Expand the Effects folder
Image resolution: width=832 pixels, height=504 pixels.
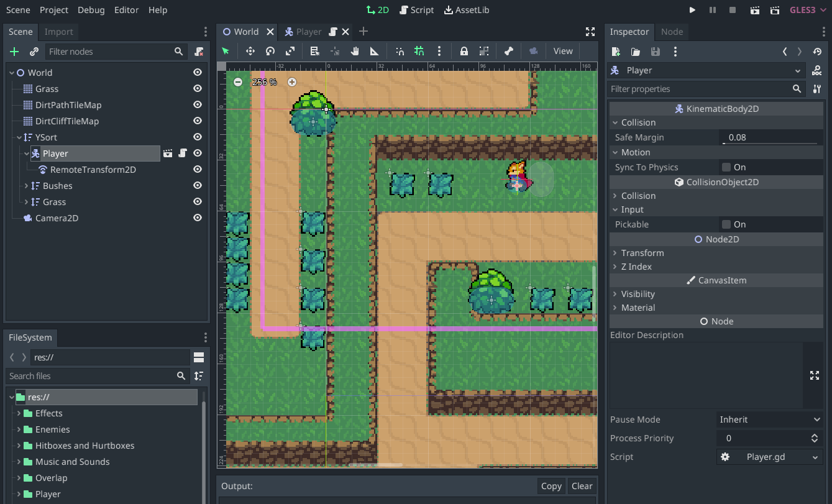tap(19, 413)
